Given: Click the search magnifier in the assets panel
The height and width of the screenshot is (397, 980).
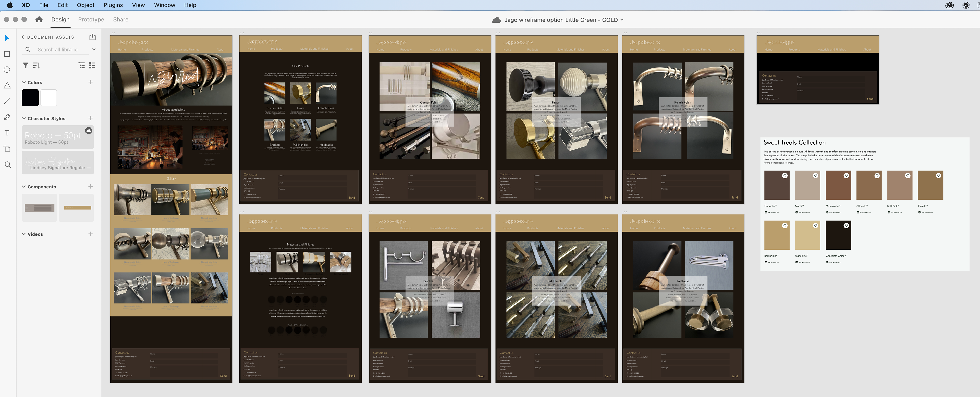Looking at the screenshot, I should click(28, 49).
